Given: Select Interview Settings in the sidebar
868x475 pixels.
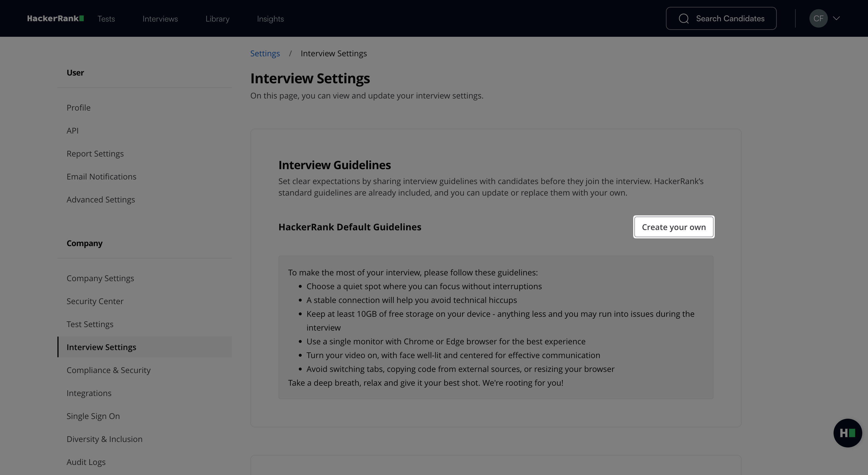Looking at the screenshot, I should point(145,347).
